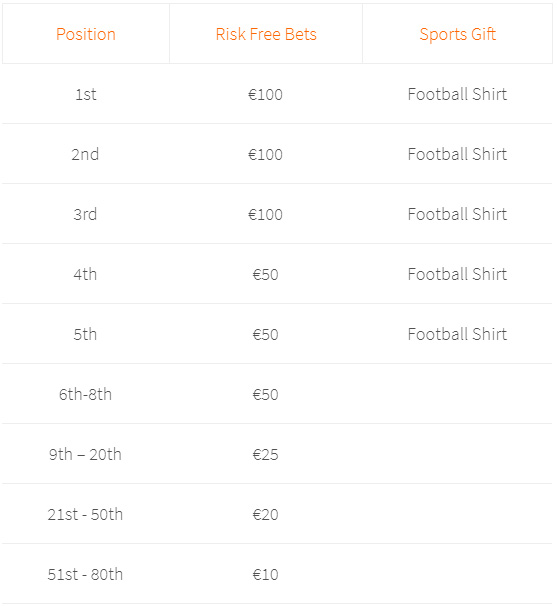
Task: Select the 5th position cell
Action: point(85,334)
